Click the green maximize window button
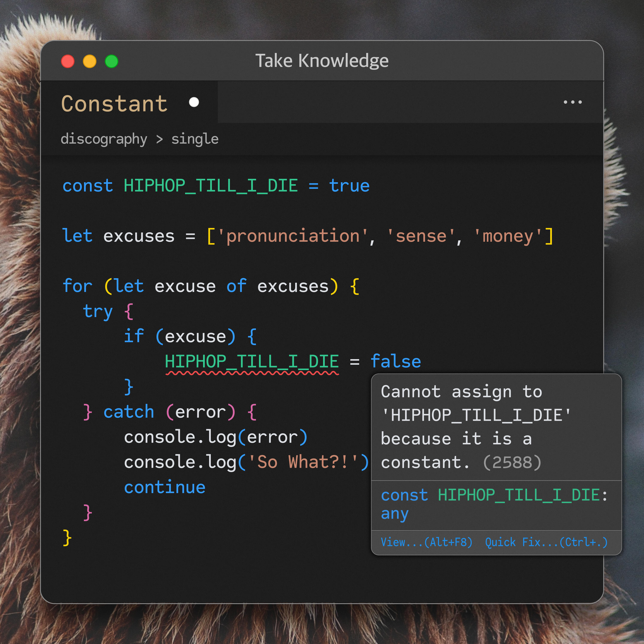 tap(111, 61)
